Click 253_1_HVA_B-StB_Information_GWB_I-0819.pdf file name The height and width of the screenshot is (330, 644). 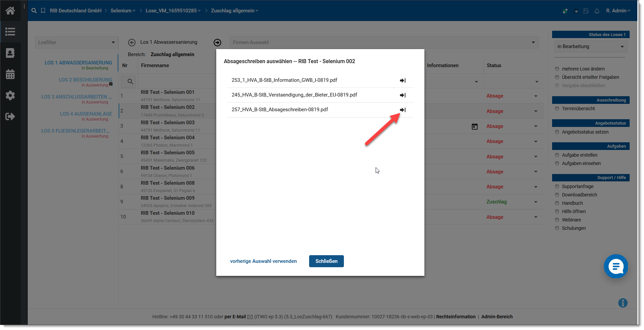point(284,80)
